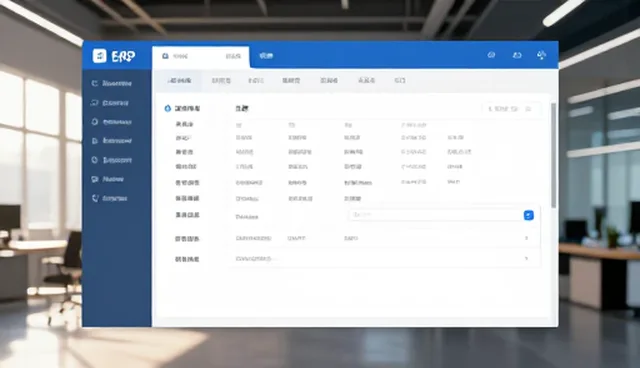Select the highlighted first sub-tab
Image resolution: width=640 pixels, height=368 pixels.
pos(179,80)
